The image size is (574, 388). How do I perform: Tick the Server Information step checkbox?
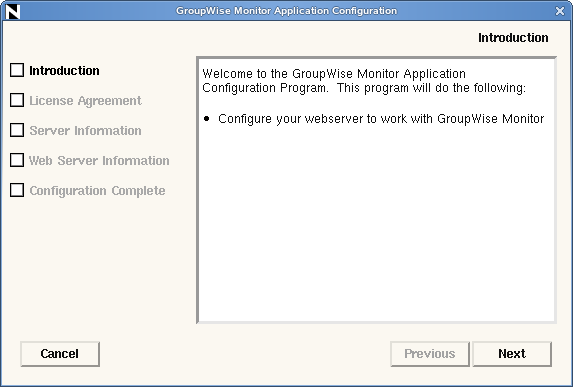coord(17,130)
